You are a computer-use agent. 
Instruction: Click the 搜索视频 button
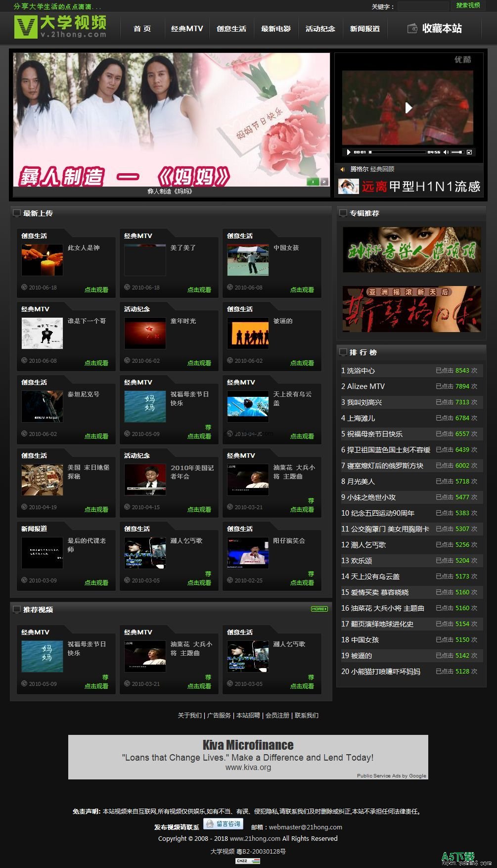coord(468,5)
